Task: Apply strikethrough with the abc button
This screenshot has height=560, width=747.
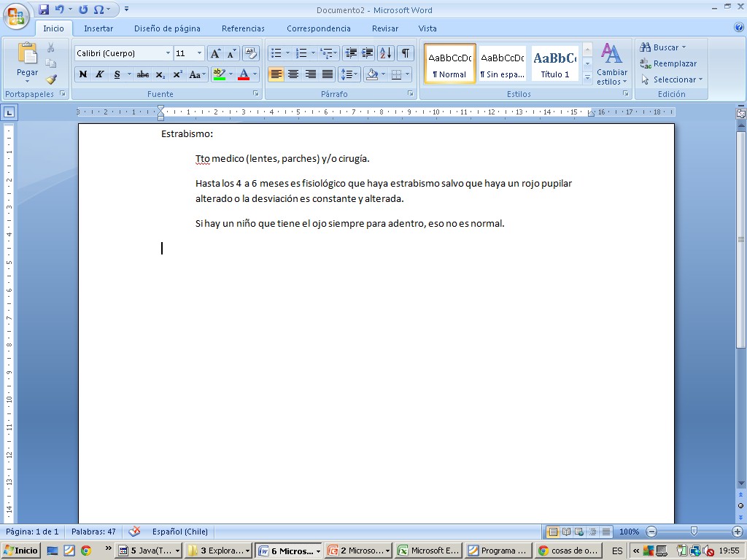Action: pyautogui.click(x=143, y=74)
